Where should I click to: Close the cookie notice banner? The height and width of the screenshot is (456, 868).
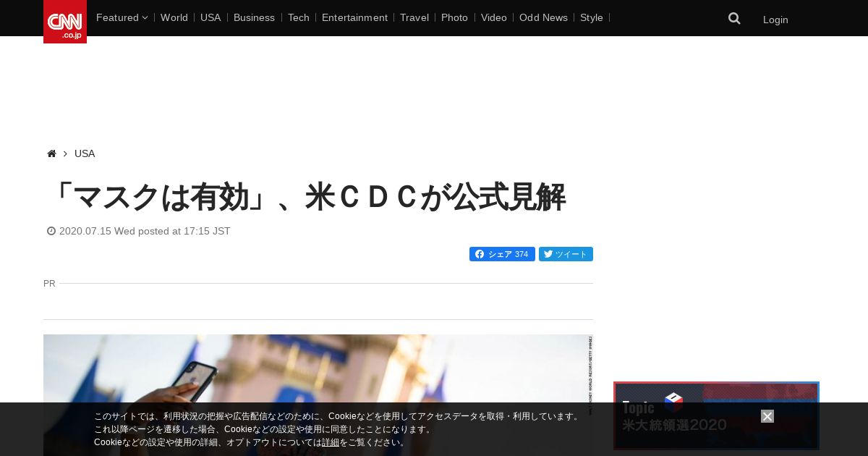click(767, 416)
